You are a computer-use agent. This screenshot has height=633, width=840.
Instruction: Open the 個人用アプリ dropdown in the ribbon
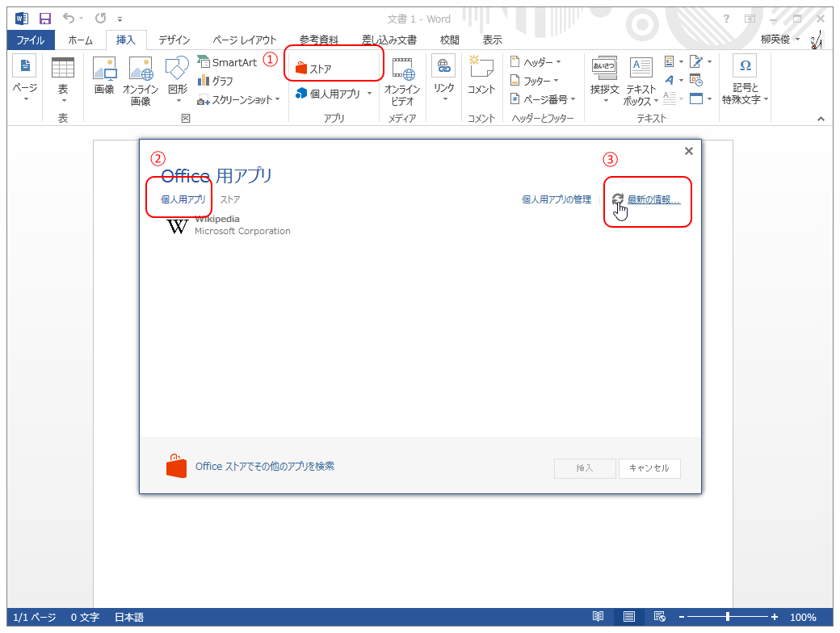pyautogui.click(x=332, y=93)
